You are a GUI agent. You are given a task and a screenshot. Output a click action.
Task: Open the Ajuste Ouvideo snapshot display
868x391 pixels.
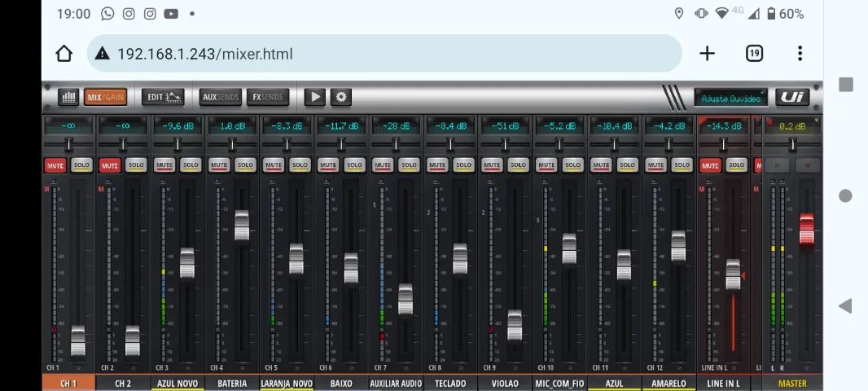(730, 98)
